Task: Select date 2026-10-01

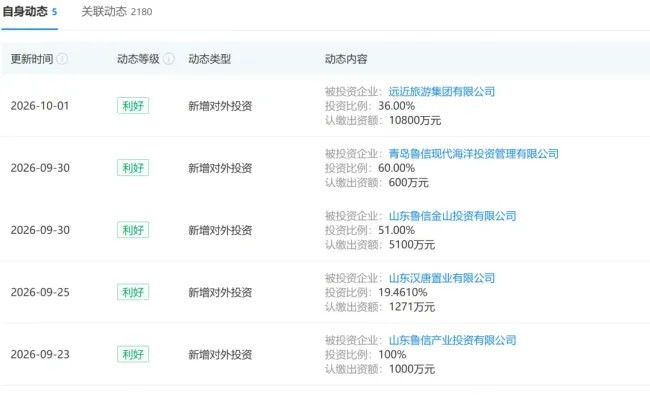Action: (x=40, y=106)
